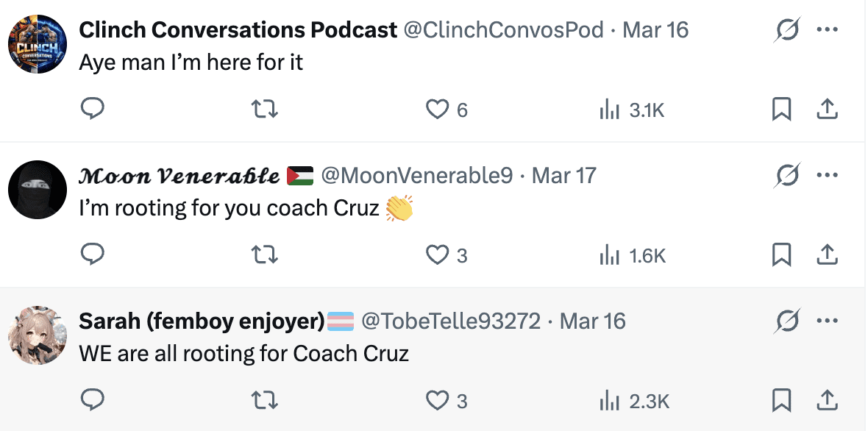Viewport: 868px width, 431px height.
Task: View analytics showing 3.1K views
Action: (632, 110)
